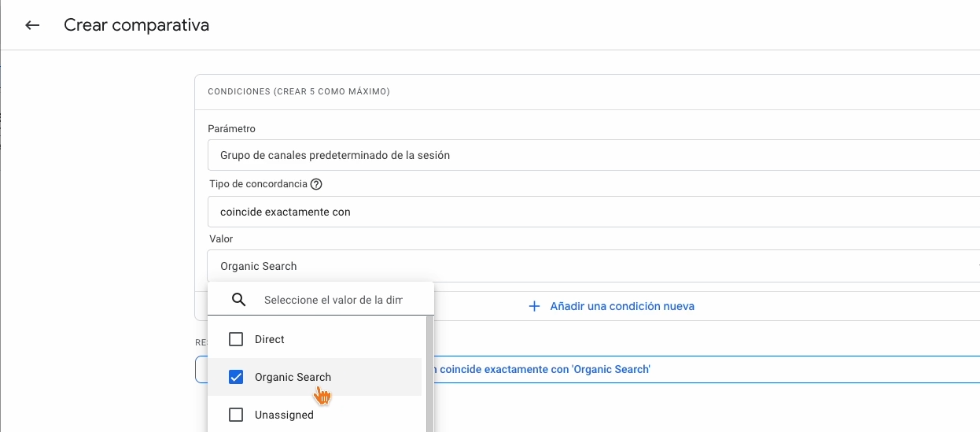Click the help icon next to Tipo de concordancia
The height and width of the screenshot is (432, 980).
316,184
